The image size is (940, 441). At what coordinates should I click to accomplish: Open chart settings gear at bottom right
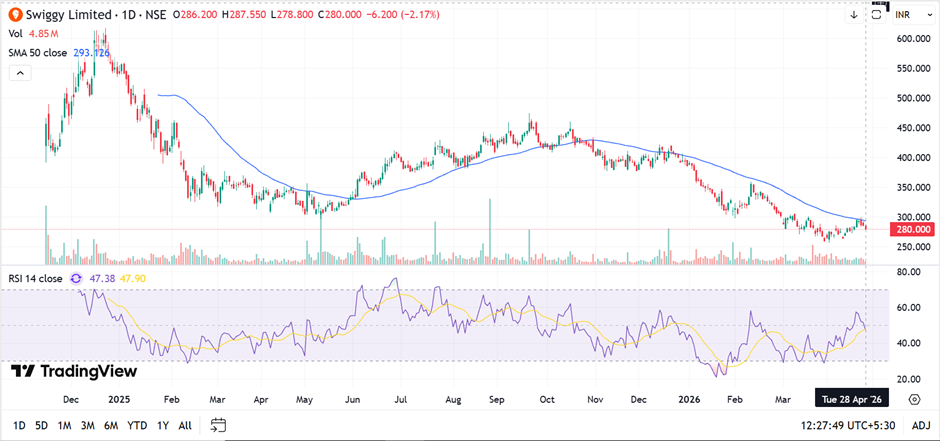click(914, 399)
